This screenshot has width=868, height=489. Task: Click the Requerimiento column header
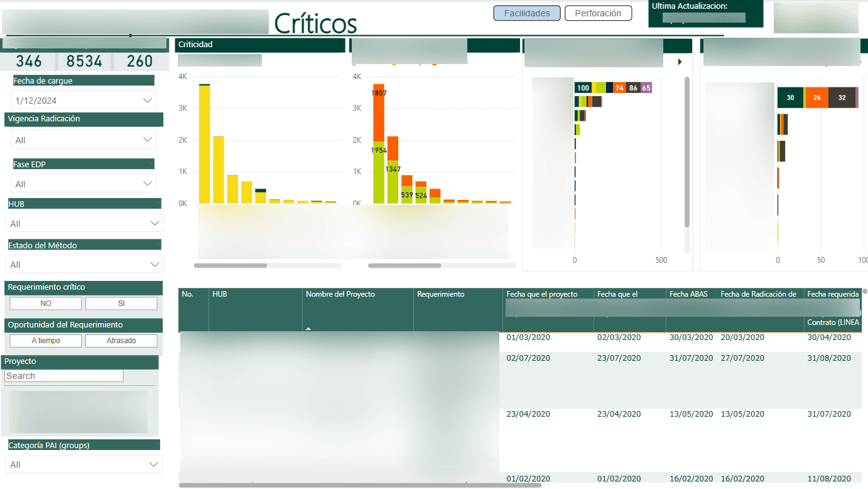coord(440,294)
